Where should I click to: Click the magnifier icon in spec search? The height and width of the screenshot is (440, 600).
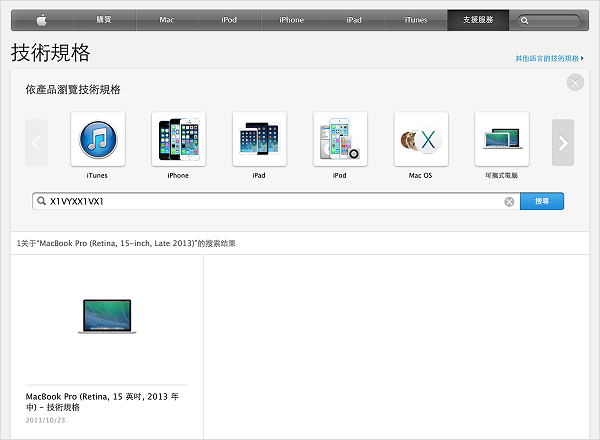41,201
